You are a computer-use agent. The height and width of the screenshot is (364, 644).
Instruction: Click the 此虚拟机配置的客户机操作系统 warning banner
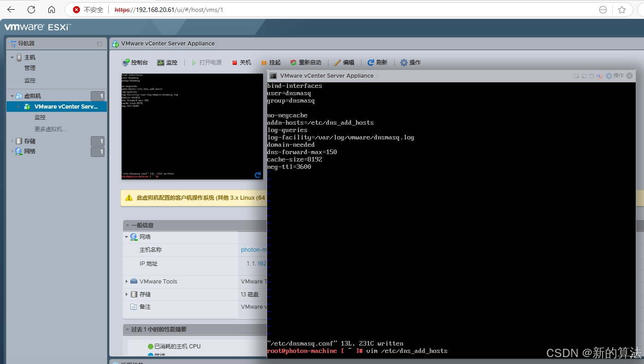(x=194, y=198)
